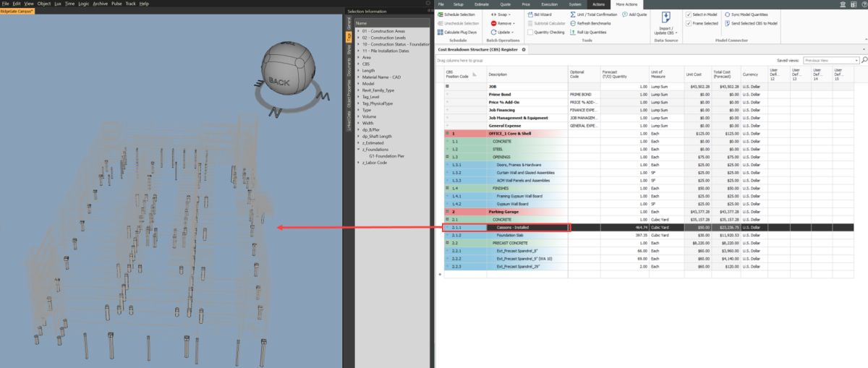Click the Swap icon in Batch Operations
This screenshot has height=368, width=868.
[x=493, y=14]
